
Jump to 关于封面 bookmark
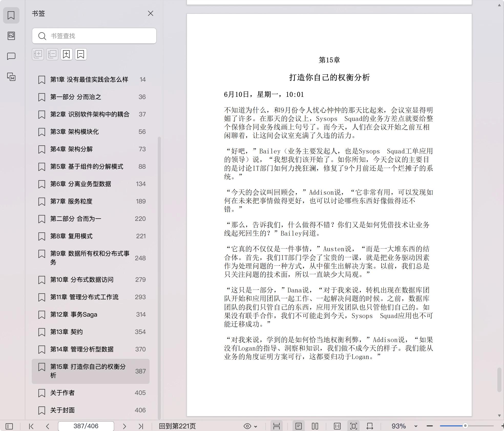[91, 410]
